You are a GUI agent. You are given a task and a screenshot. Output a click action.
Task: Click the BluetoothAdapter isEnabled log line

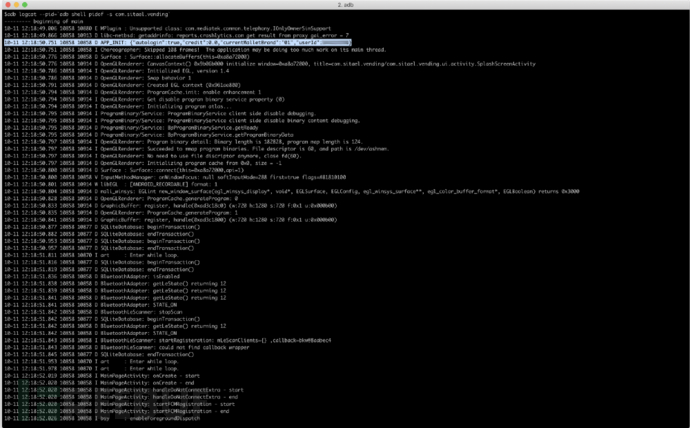(92, 276)
